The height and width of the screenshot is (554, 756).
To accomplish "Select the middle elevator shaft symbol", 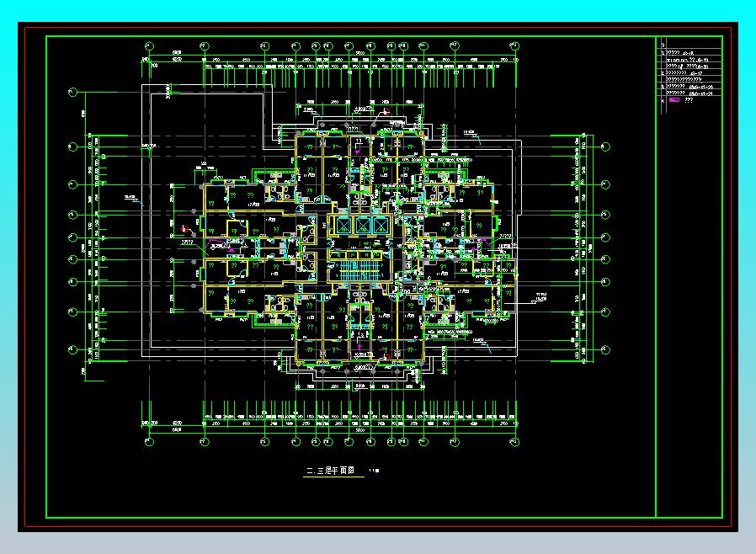I will pyautogui.click(x=363, y=226).
